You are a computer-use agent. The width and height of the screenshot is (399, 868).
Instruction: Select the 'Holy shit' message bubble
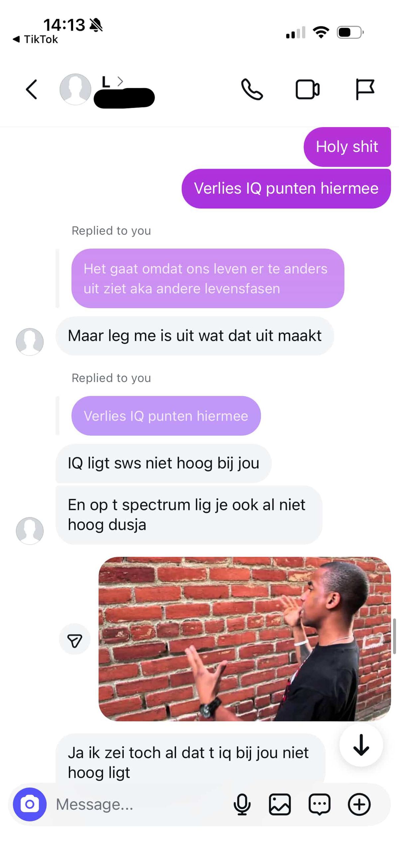(x=347, y=147)
